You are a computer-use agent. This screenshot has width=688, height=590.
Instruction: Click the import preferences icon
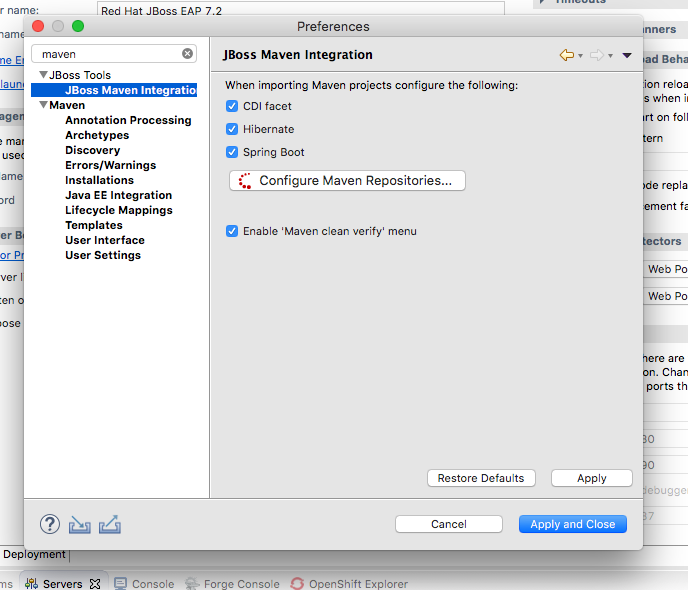tap(79, 525)
